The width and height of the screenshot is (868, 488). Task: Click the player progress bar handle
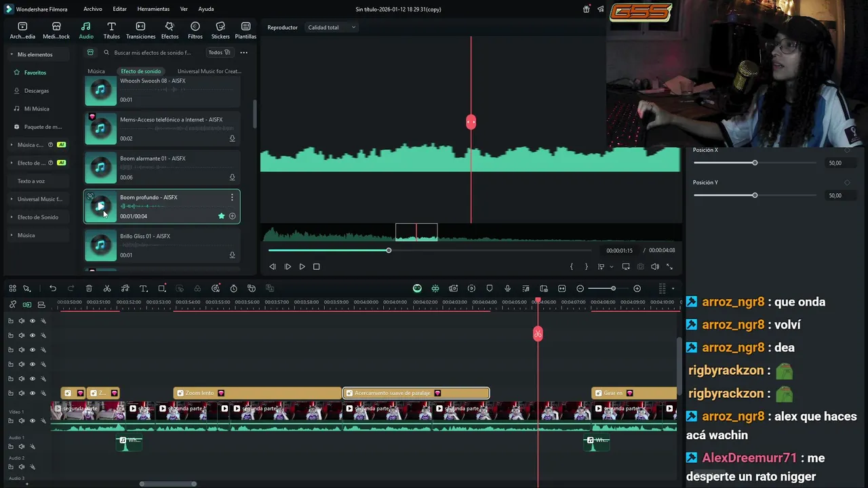(x=389, y=251)
